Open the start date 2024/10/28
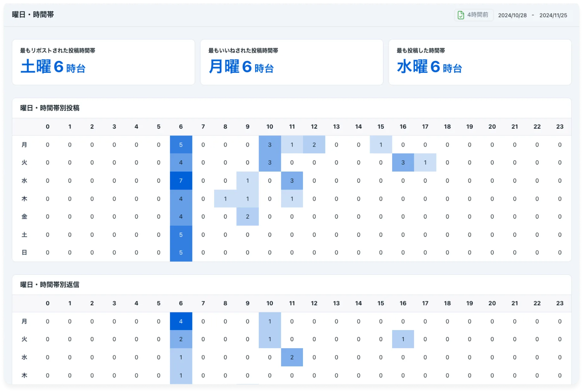The image size is (583, 392). pos(512,15)
